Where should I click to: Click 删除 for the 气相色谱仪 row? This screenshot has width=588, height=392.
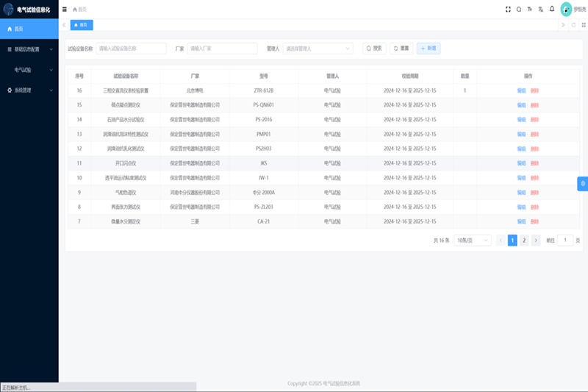[534, 193]
